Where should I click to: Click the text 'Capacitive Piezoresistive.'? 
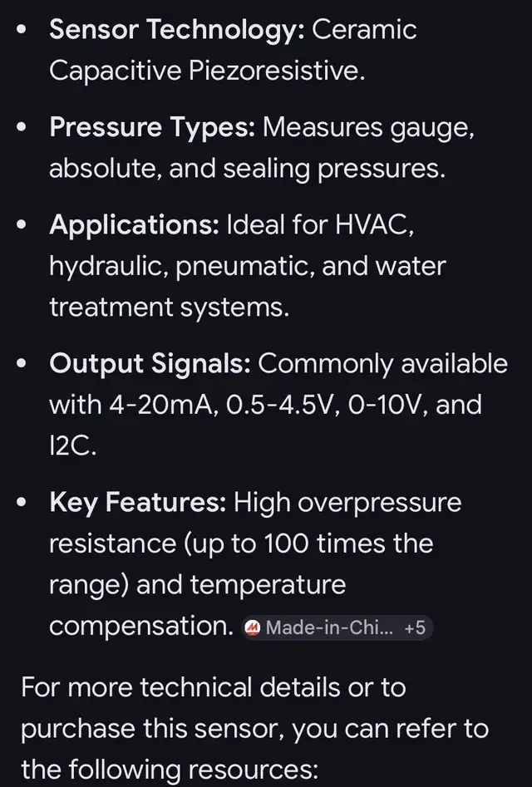click(x=206, y=71)
